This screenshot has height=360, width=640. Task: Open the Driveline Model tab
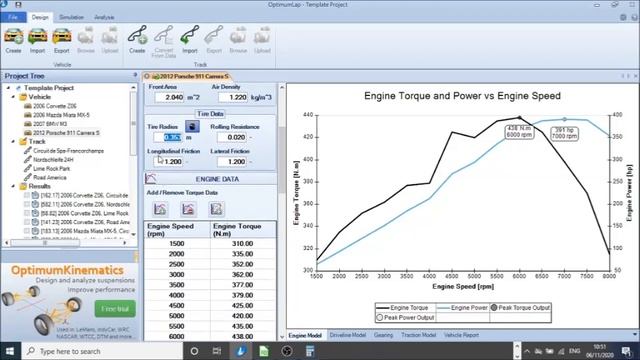coord(347,335)
